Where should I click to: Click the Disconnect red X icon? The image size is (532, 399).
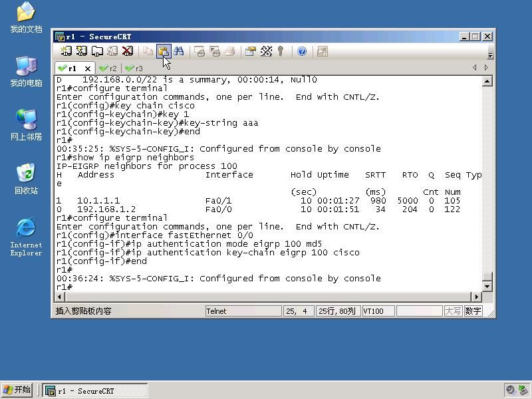click(x=128, y=51)
